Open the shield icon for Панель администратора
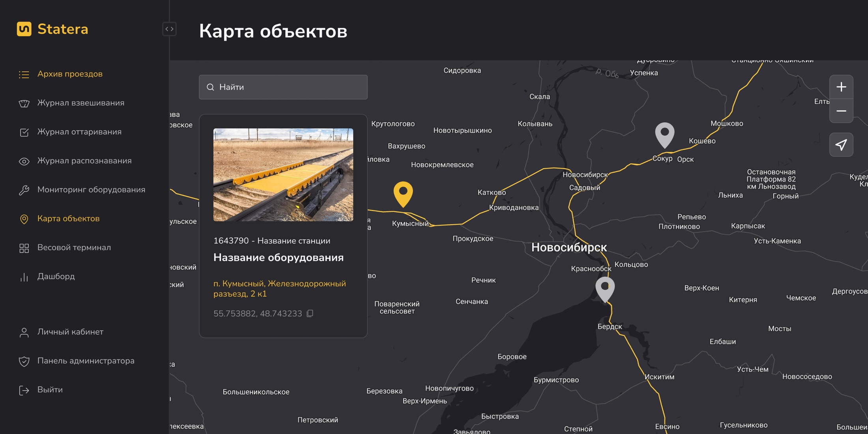The image size is (868, 434). click(x=24, y=361)
